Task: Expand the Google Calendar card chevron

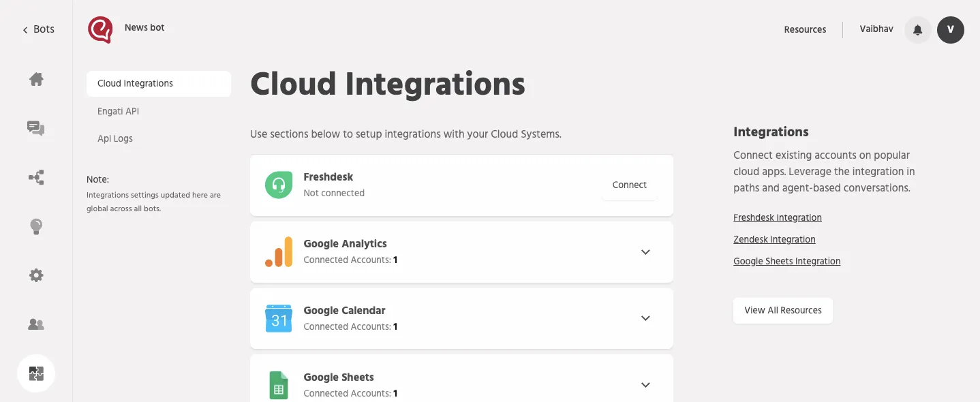Action: 645,318
